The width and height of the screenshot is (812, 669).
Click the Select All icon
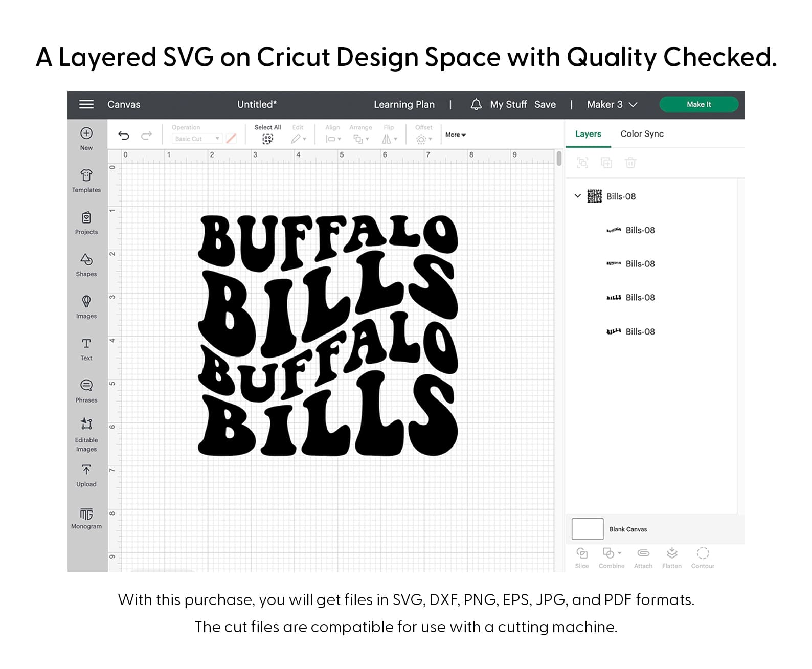click(x=267, y=139)
